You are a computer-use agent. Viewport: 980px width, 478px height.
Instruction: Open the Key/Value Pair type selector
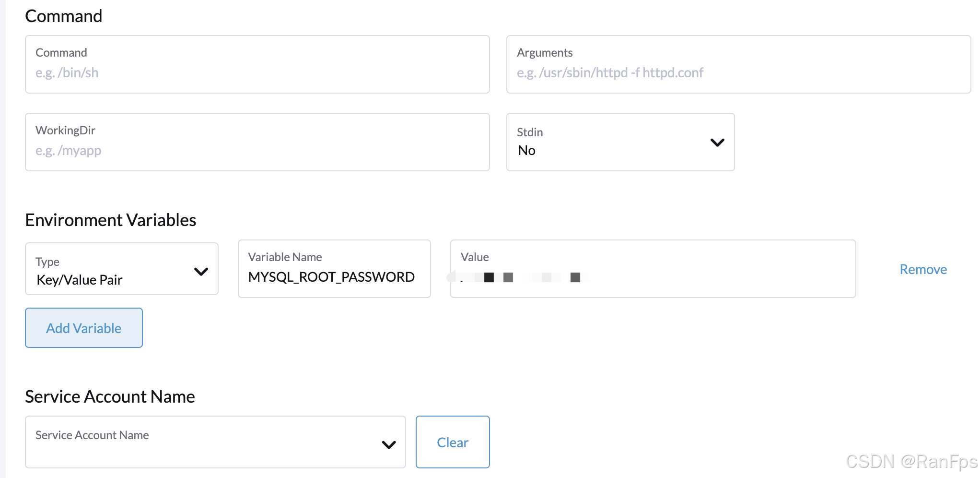pos(122,269)
